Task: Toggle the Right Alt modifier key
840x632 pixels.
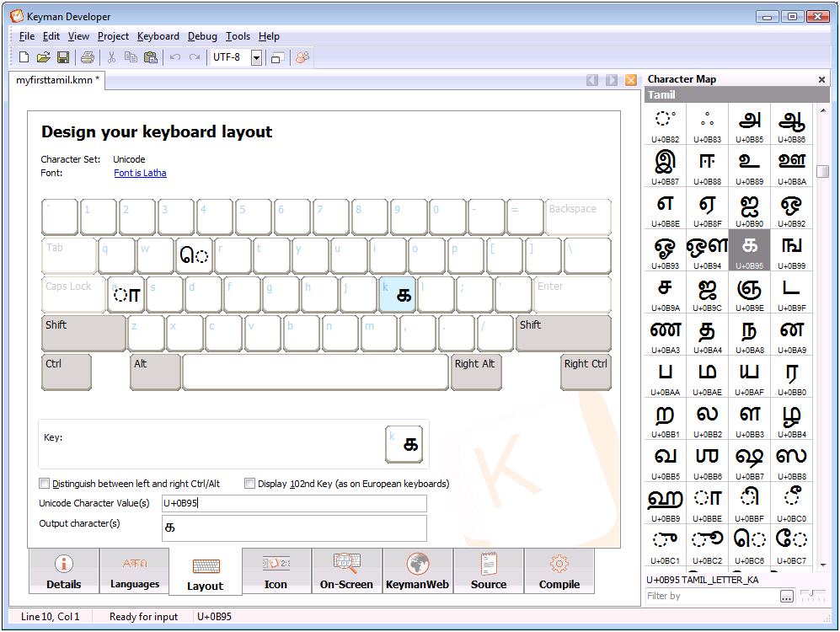Action: pyautogui.click(x=476, y=372)
